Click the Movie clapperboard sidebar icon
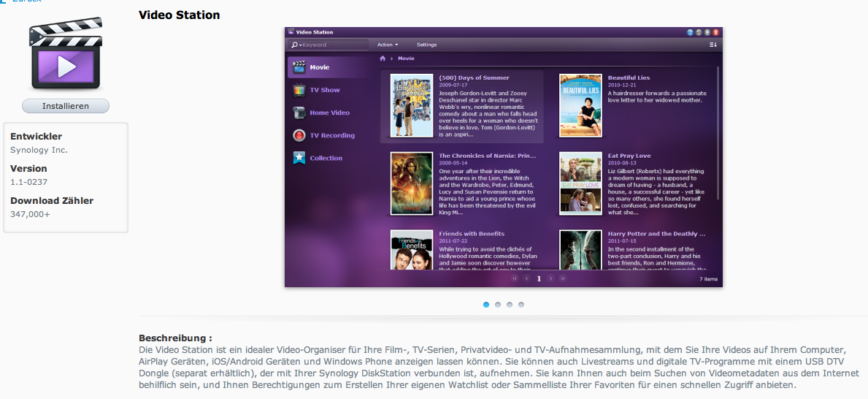This screenshot has height=399, width=868. (299, 67)
